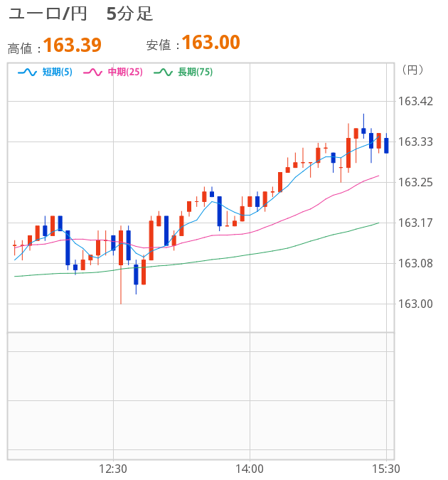Screen dimensions: 448x480
Task: Click the 12:30 time axis label
Action: click(x=113, y=469)
